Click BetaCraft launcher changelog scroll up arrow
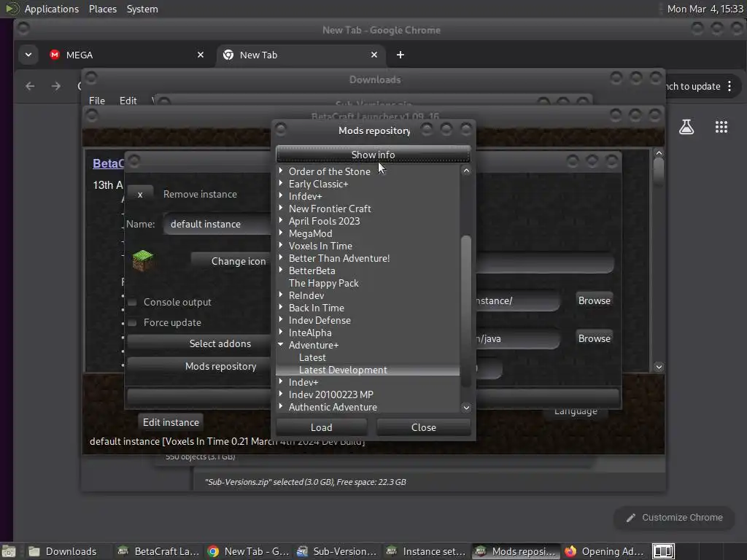Viewport: 747px width, 560px height. pos(659,153)
